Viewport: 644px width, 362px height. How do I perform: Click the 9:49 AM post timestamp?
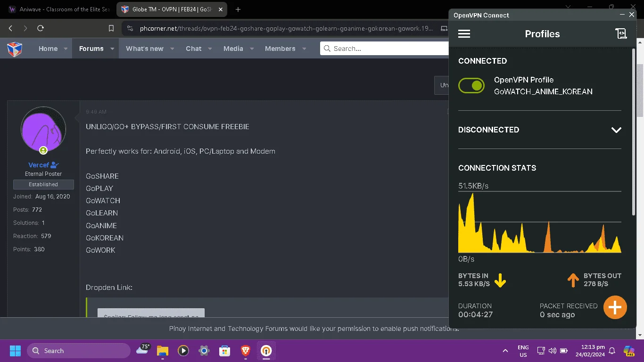[96, 112]
